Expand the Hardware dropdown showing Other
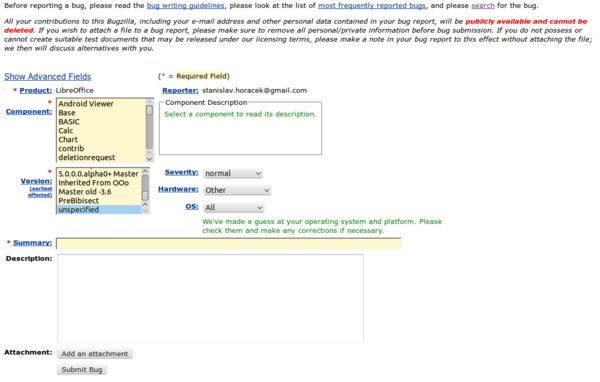The image size is (600, 382). pyautogui.click(x=237, y=190)
